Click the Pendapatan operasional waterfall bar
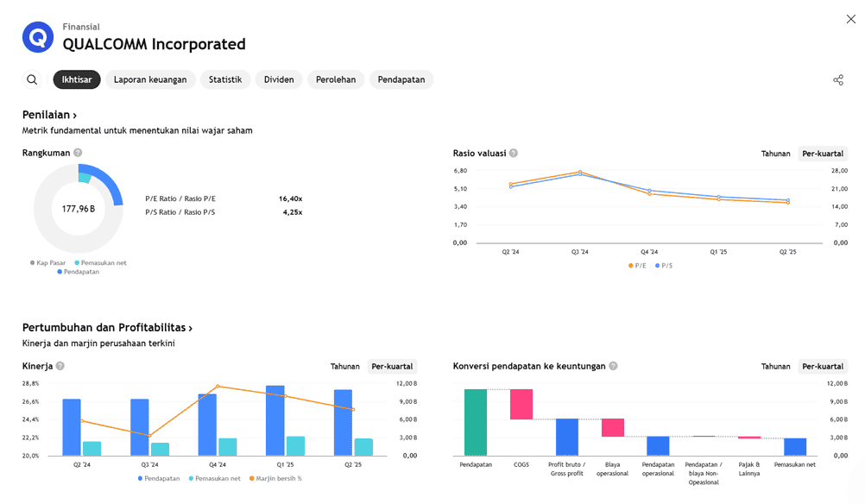This screenshot has height=504, width=865. tap(658, 446)
